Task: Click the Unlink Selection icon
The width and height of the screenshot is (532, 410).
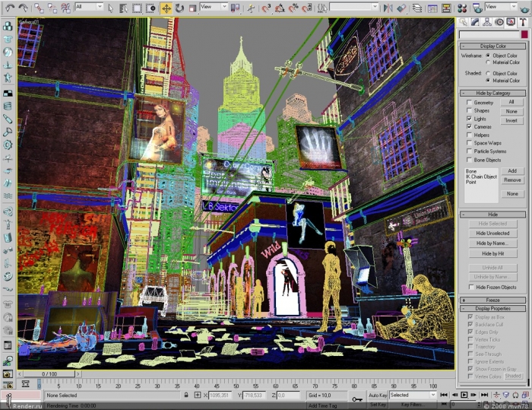Action: pyautogui.click(x=52, y=8)
